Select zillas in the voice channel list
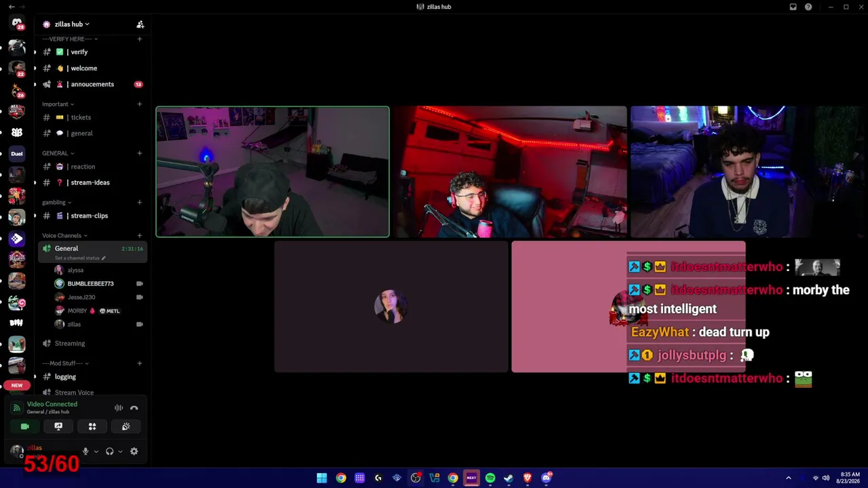The image size is (868, 488). tap(99, 325)
